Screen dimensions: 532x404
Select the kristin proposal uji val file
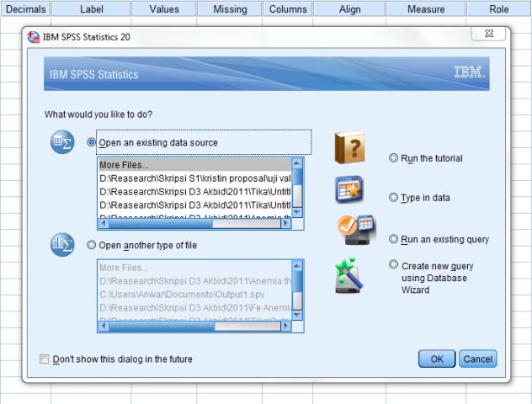194,178
